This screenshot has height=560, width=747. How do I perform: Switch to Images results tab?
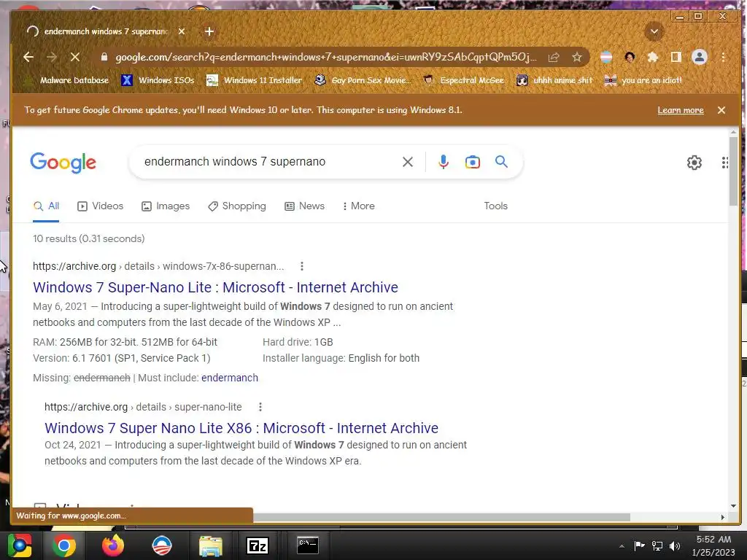[x=166, y=206]
